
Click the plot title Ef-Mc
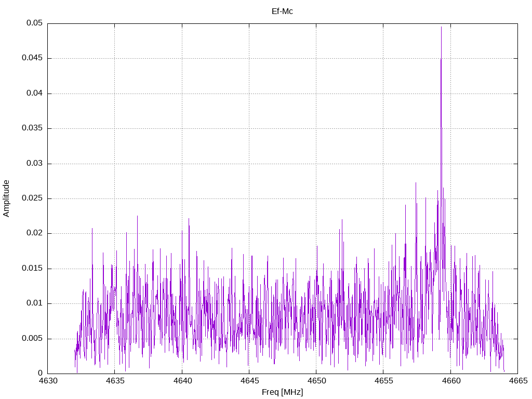pyautogui.click(x=282, y=11)
